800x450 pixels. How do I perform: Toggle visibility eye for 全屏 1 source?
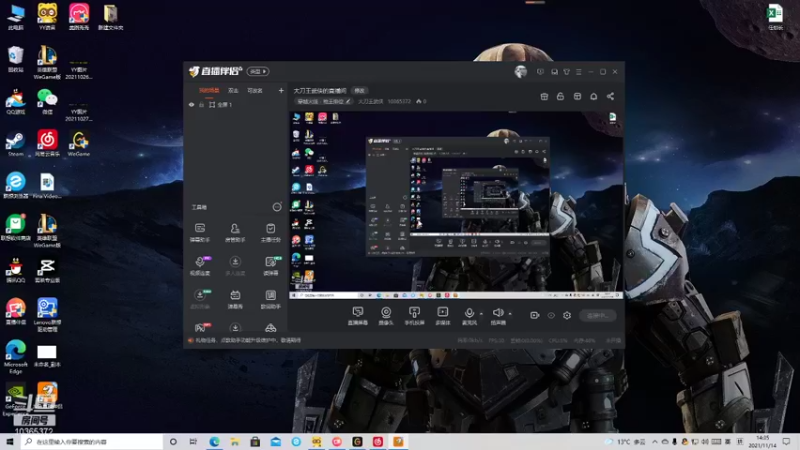[x=191, y=105]
